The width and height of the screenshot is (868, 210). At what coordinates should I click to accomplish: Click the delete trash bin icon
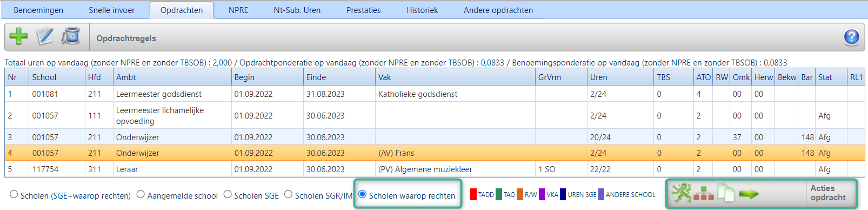tap(71, 37)
